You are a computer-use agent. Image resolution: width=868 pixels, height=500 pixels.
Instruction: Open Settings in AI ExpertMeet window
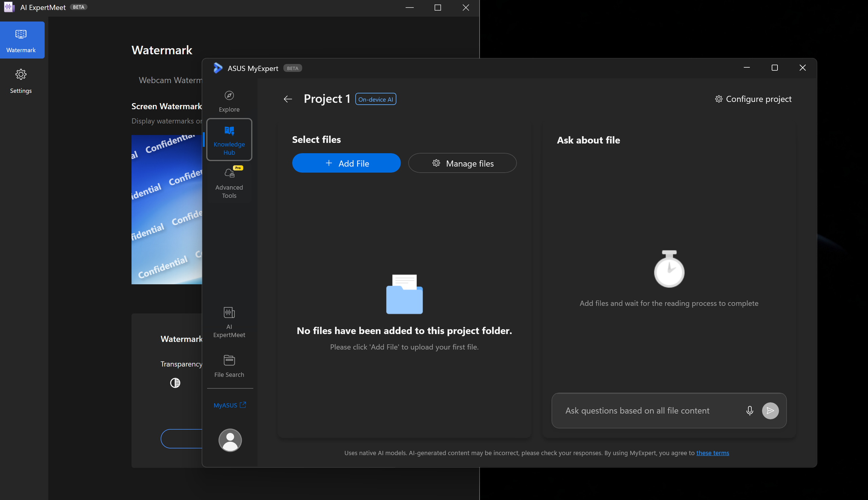pos(21,81)
